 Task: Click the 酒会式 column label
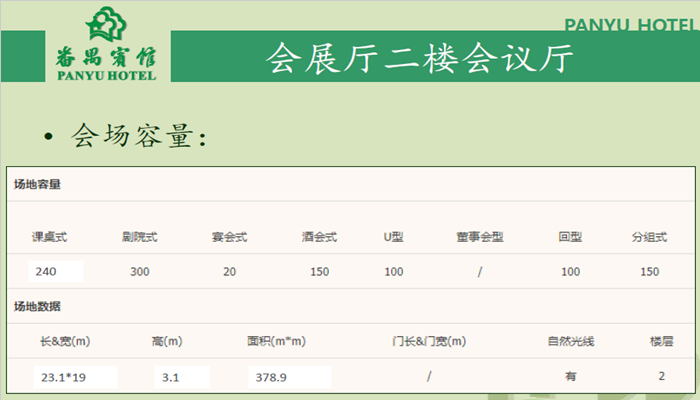(319, 237)
